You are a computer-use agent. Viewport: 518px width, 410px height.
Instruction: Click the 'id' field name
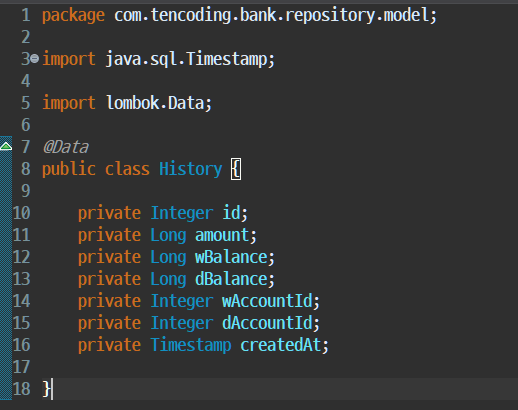[231, 213]
